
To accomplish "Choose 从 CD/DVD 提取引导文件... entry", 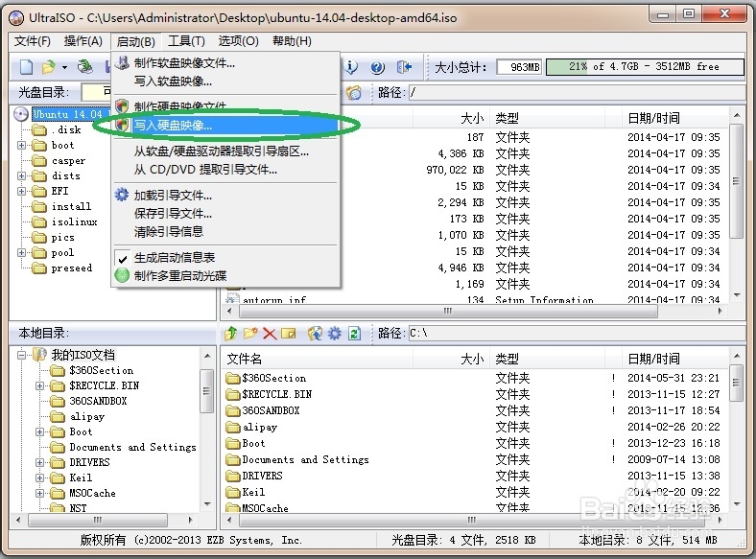I will pos(225,169).
